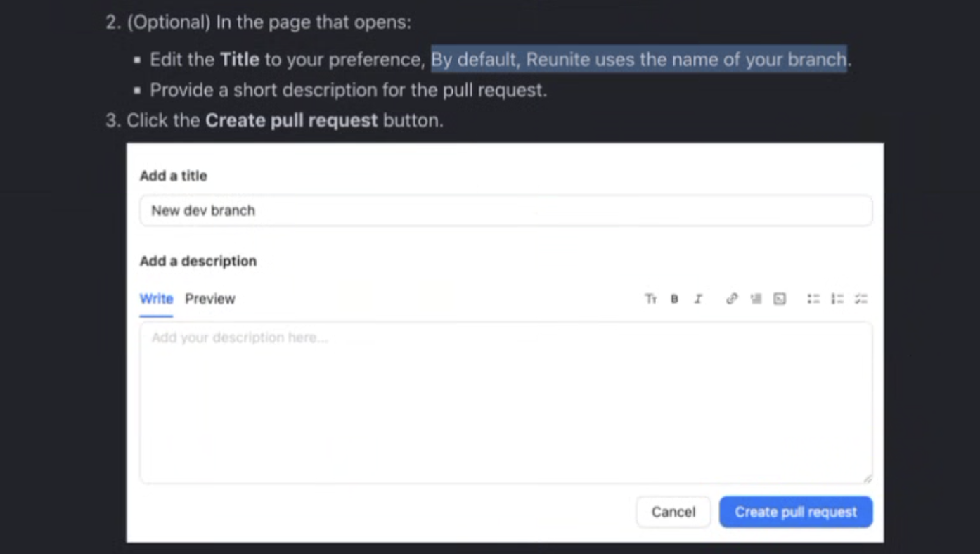Add a task checklist

pyautogui.click(x=861, y=299)
